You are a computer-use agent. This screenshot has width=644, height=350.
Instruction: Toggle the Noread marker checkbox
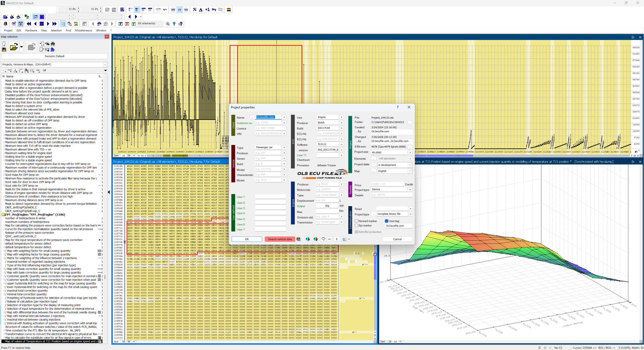[356, 221]
